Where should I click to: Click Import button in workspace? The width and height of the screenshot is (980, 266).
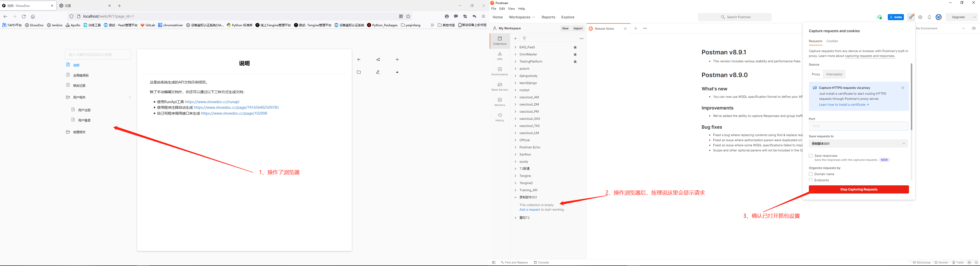pos(578,29)
